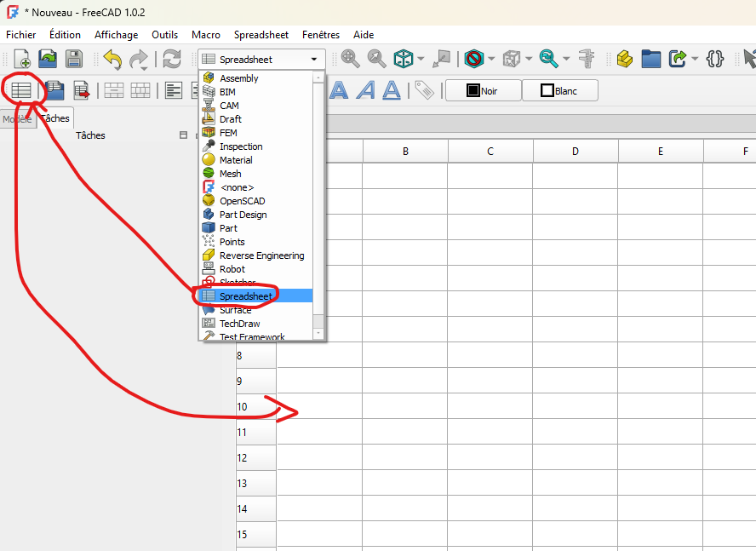Save the document using floppy icon
Image resolution: width=756 pixels, height=551 pixels.
tap(74, 59)
